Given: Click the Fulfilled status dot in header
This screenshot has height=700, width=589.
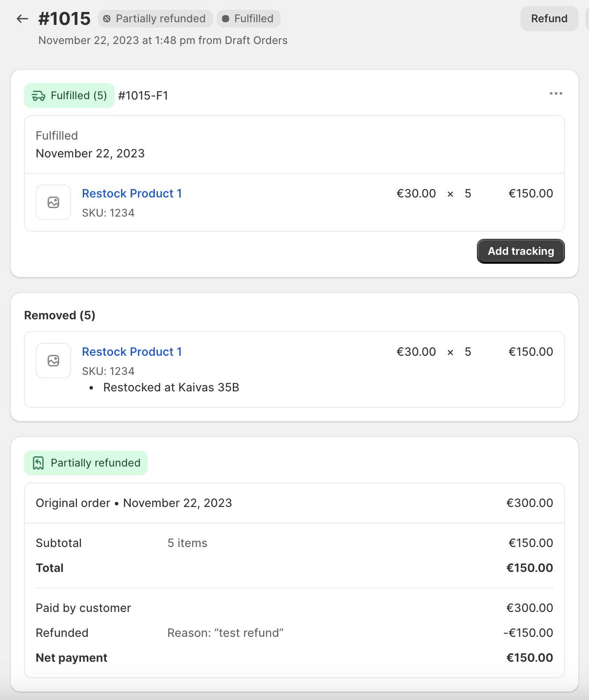Looking at the screenshot, I should click(226, 19).
